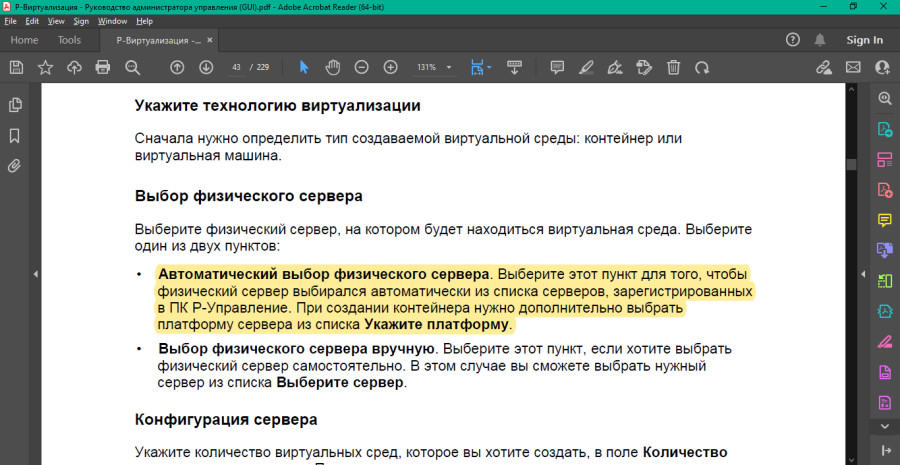
Task: Open Bookmarks panel in left sidebar
Action: pyautogui.click(x=16, y=135)
